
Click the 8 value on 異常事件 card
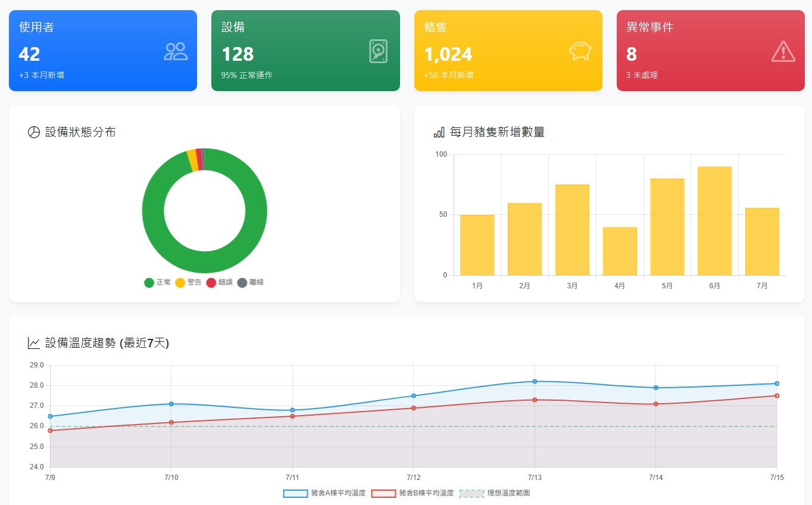pyautogui.click(x=632, y=54)
